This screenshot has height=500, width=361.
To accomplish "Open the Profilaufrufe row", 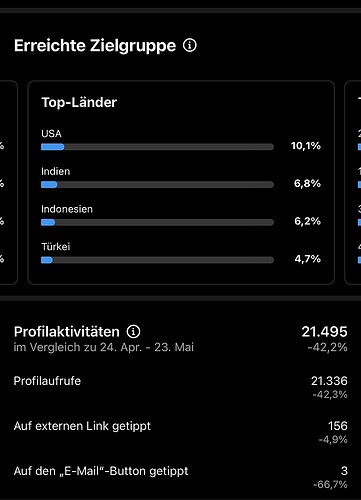I will pos(180,387).
